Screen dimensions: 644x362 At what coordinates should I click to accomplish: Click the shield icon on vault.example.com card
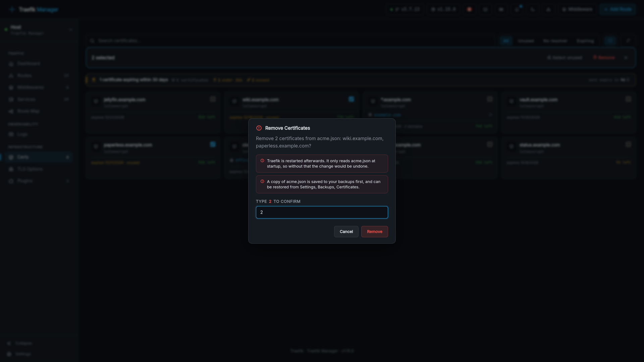coord(512,101)
